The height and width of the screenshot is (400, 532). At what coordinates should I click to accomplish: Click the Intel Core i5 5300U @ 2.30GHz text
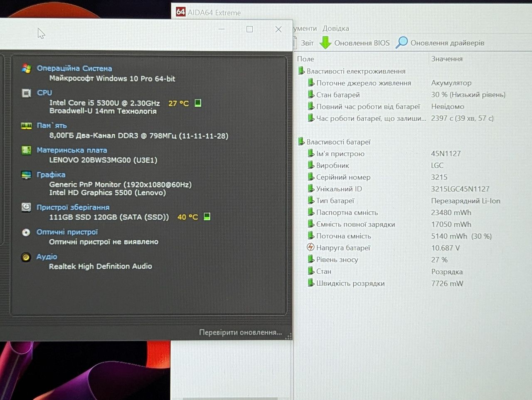[104, 103]
